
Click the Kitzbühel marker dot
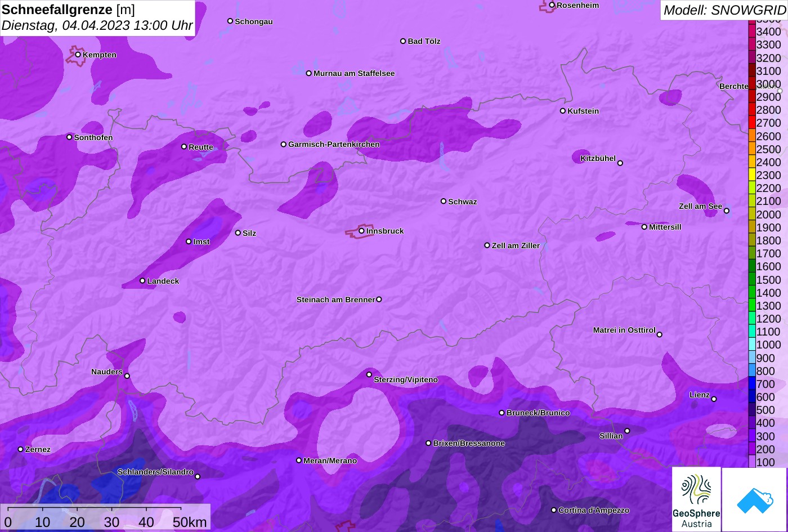click(x=620, y=163)
